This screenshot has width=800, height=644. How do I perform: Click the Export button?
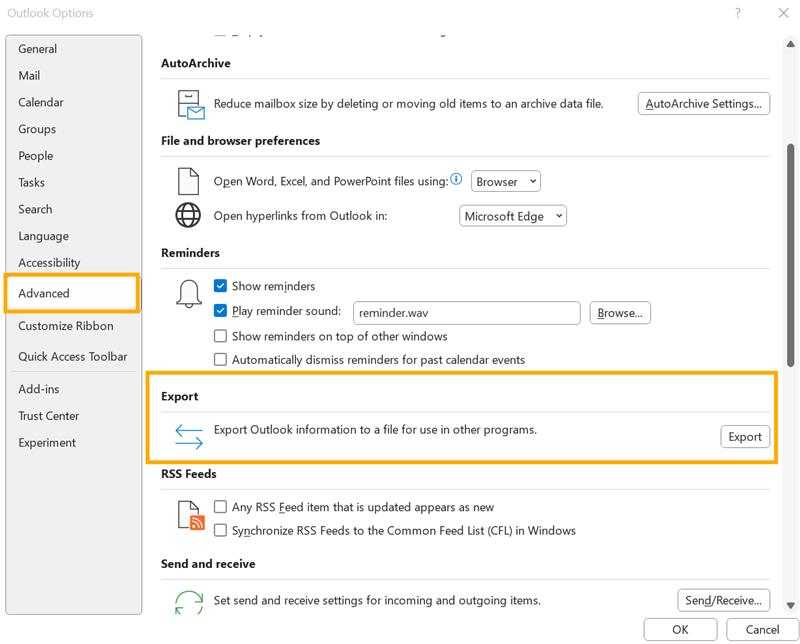click(x=745, y=437)
